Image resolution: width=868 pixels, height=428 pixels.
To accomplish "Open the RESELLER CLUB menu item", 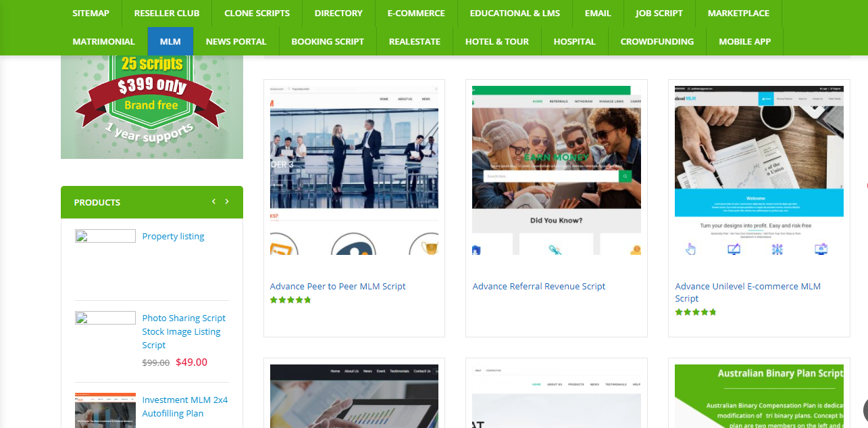I will [x=167, y=13].
